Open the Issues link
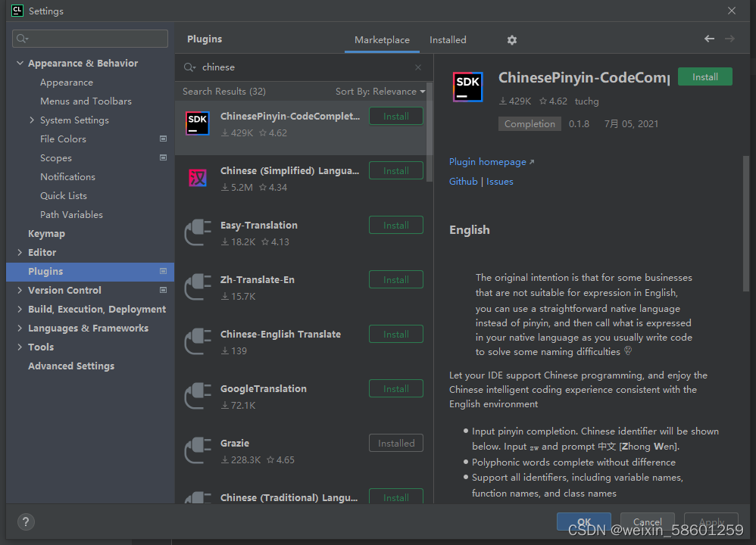 point(499,182)
